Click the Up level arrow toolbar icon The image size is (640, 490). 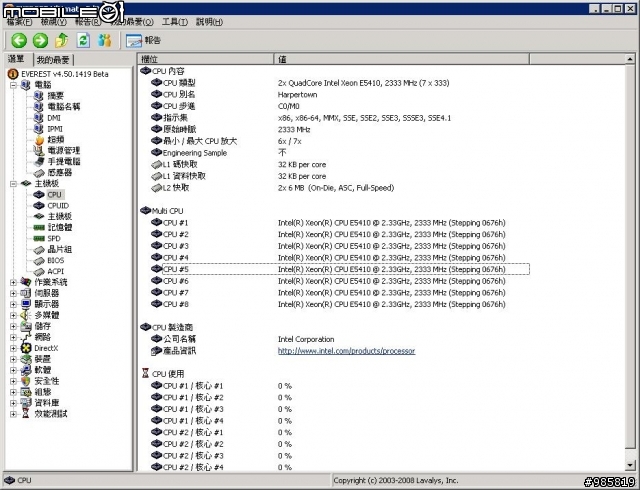click(62, 40)
